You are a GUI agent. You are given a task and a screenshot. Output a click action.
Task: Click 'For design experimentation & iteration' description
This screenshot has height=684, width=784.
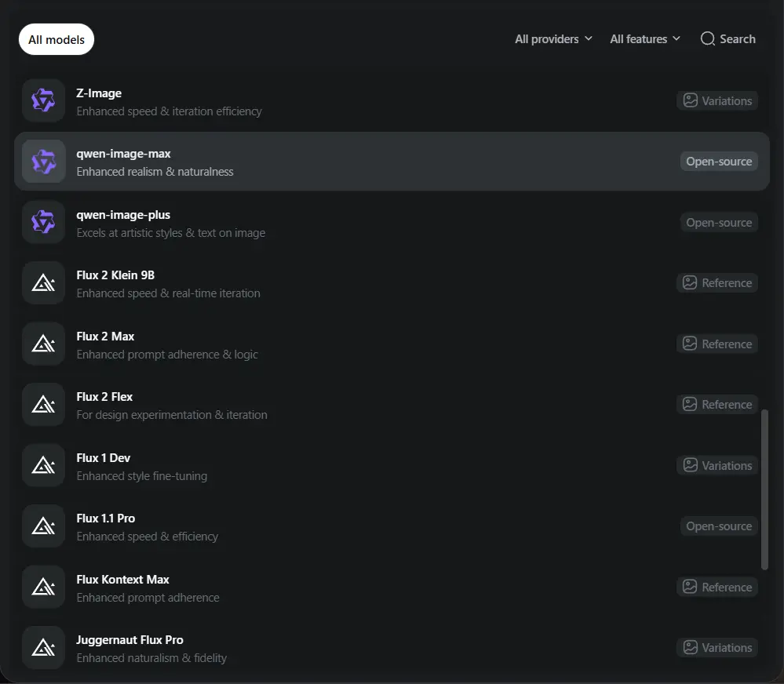pyautogui.click(x=172, y=415)
